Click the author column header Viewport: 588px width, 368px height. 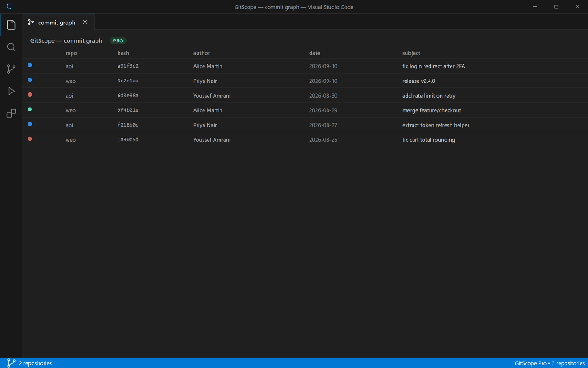tap(202, 53)
